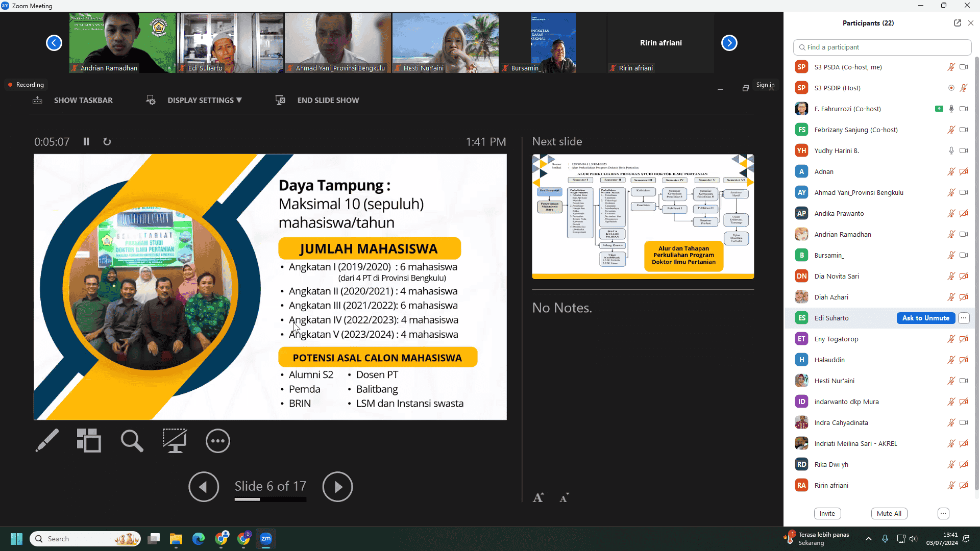Open Microsoft Edge from taskbar

pos(198,539)
